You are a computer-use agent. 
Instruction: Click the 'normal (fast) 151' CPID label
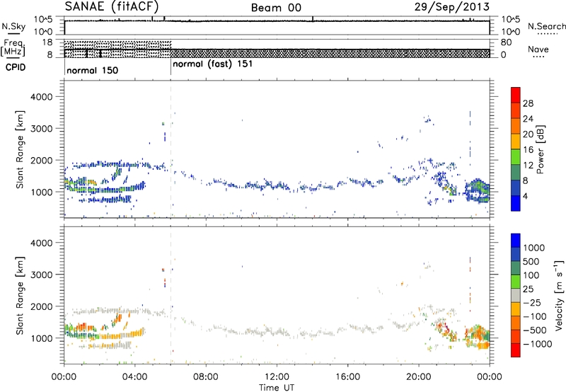pos(213,64)
